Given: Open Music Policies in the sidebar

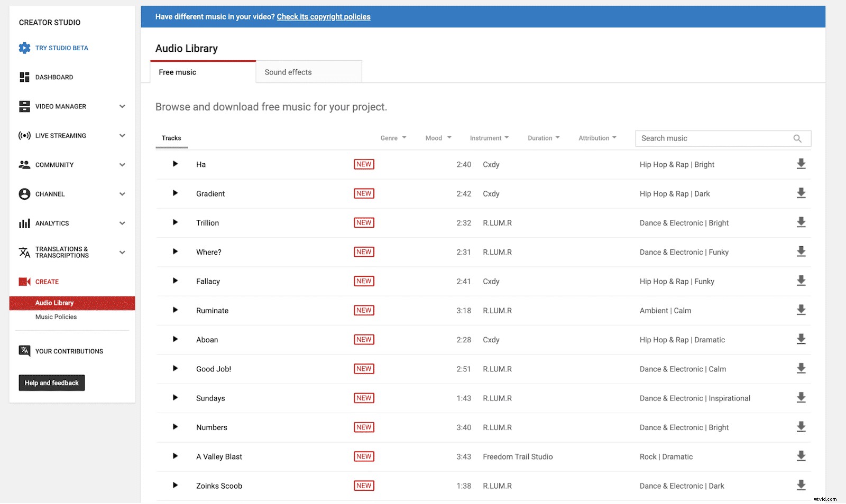Looking at the screenshot, I should 56,316.
